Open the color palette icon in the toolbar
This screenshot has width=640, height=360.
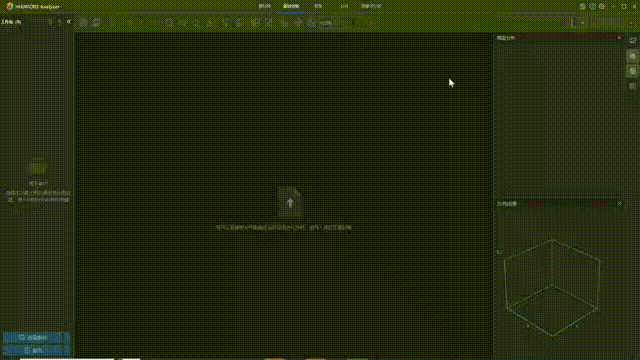(x=572, y=23)
